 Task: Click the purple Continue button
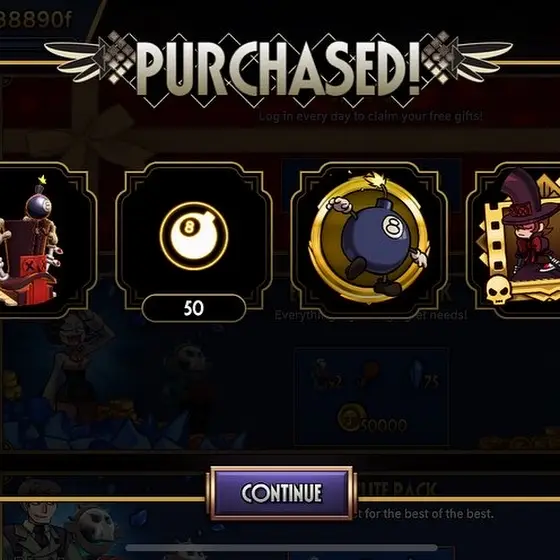[x=281, y=493]
